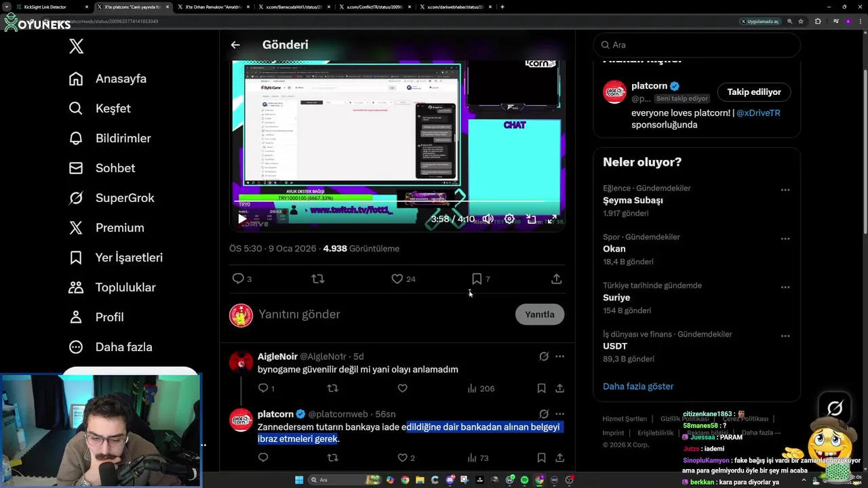Click Grok icon on AigleNoir's reply
Viewport: 868px width, 488px height.
544,357
